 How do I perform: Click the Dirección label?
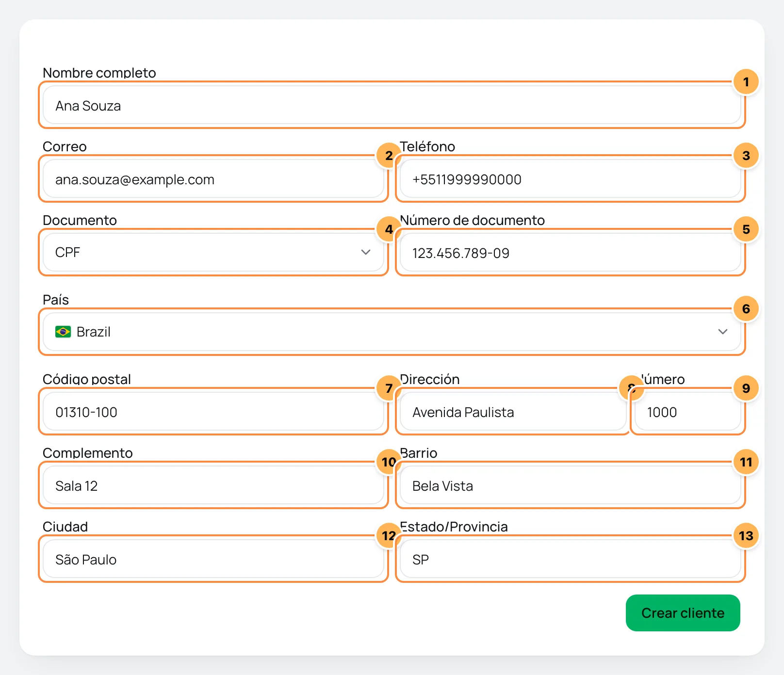point(430,379)
